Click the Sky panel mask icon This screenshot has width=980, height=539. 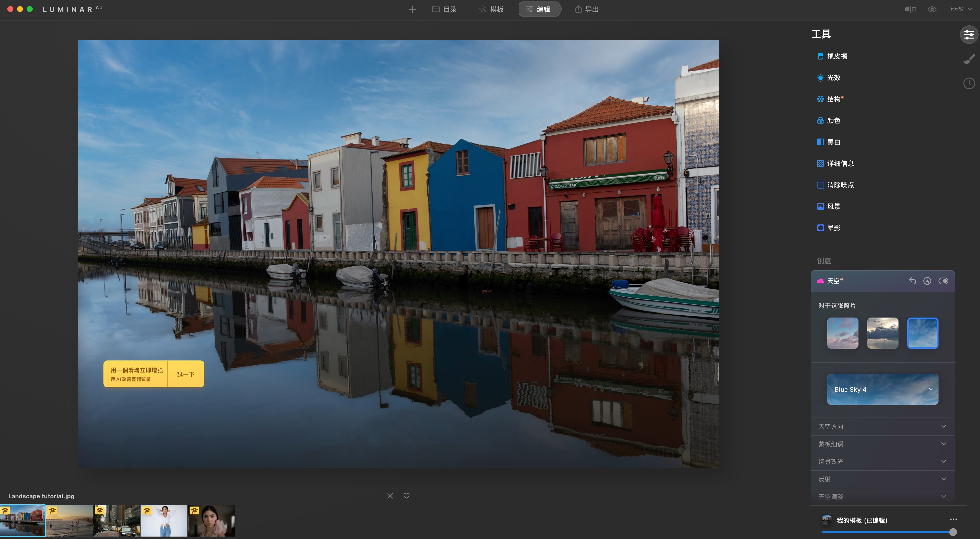[927, 281]
